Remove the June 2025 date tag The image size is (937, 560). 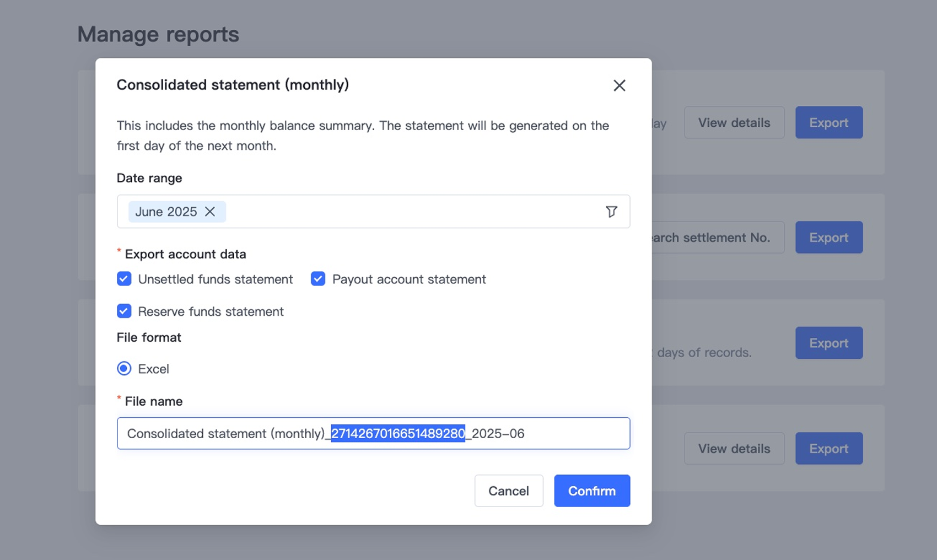[210, 212]
